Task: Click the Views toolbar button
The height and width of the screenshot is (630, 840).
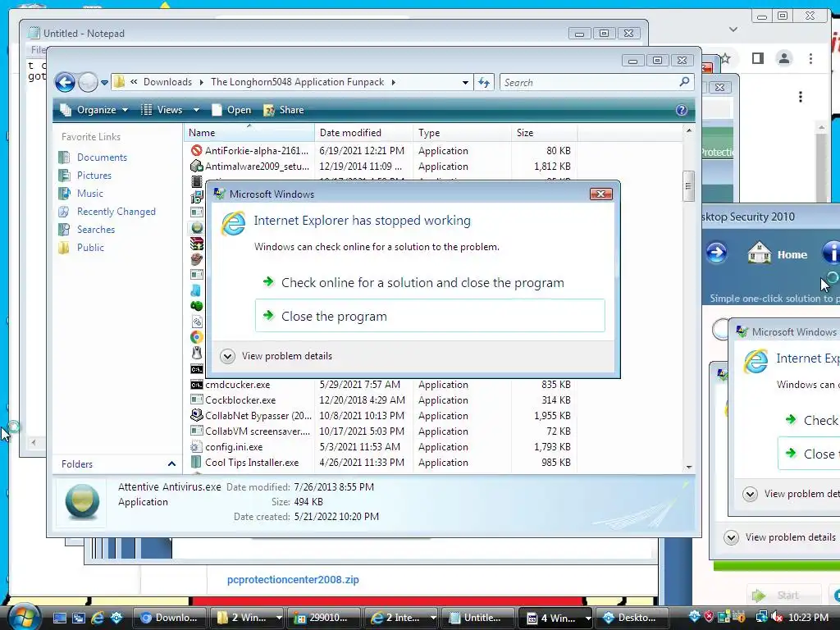Action: [x=162, y=110]
